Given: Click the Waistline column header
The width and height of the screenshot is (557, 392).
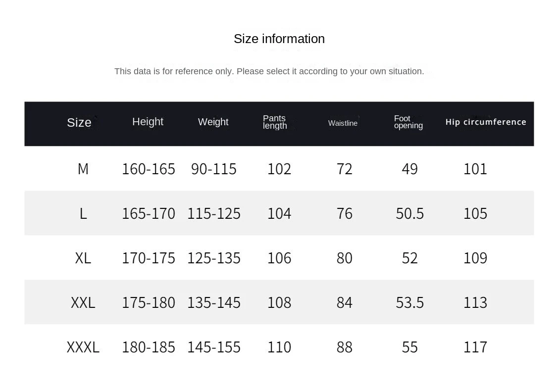Looking at the screenshot, I should pyautogui.click(x=343, y=123).
